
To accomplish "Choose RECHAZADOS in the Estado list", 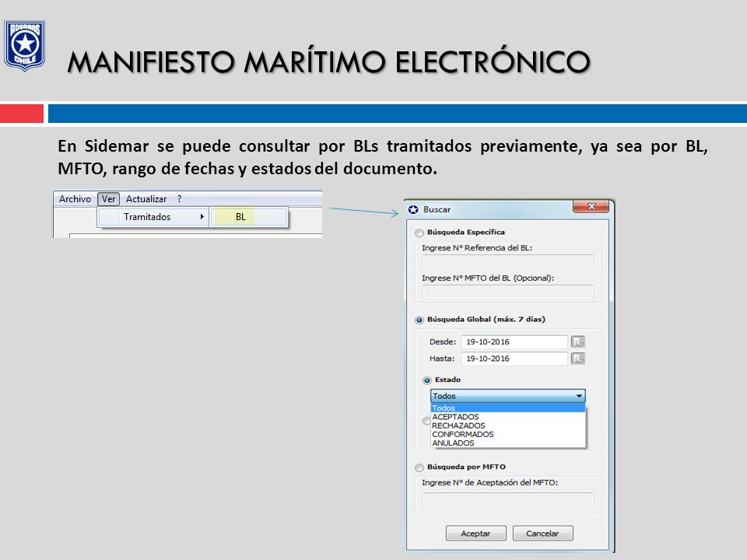I will tap(508, 425).
